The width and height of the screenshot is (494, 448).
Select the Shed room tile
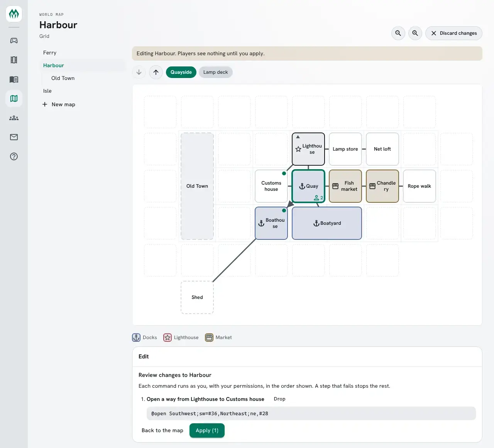point(197,297)
